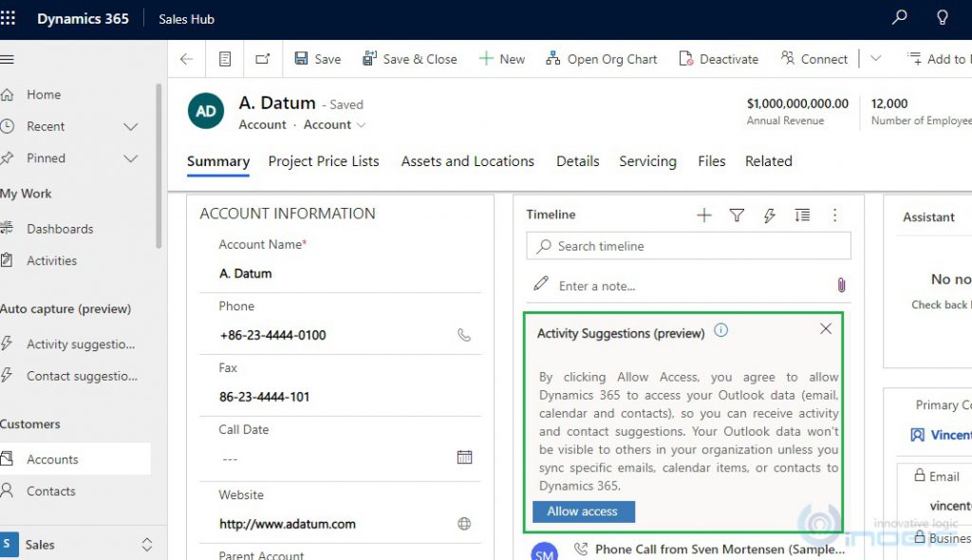The width and height of the screenshot is (972, 560).
Task: Pick a date with the Call Date calendar icon
Action: [x=464, y=457]
